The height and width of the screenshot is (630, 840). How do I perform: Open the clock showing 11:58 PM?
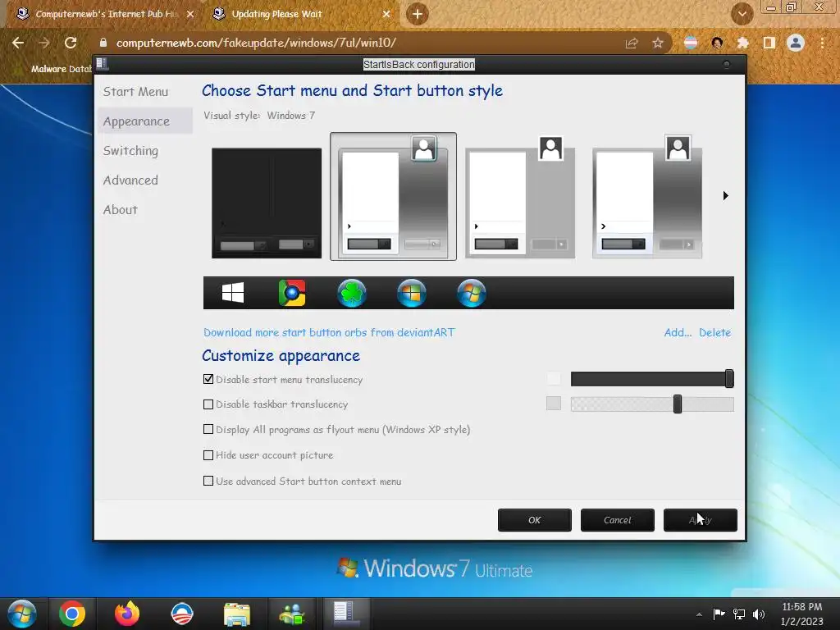[x=801, y=614]
